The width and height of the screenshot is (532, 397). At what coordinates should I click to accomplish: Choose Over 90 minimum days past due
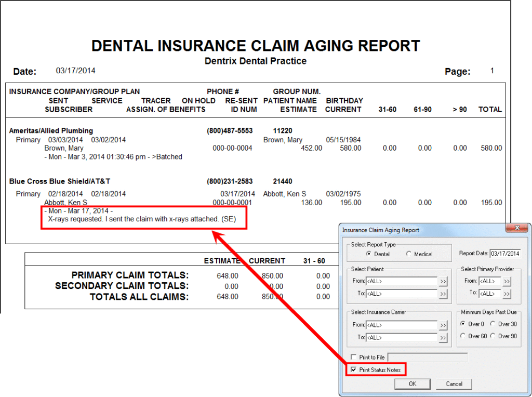[493, 336]
